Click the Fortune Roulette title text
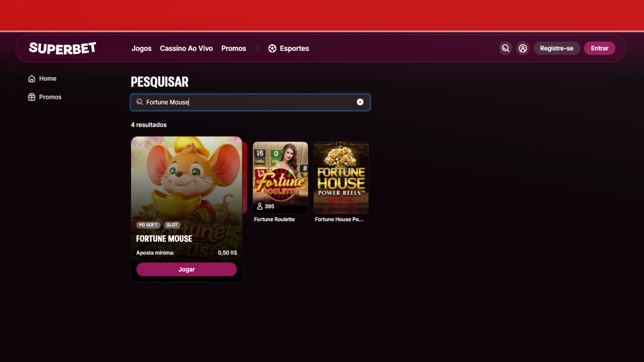Viewport: 644px width, 362px height. 274,219
